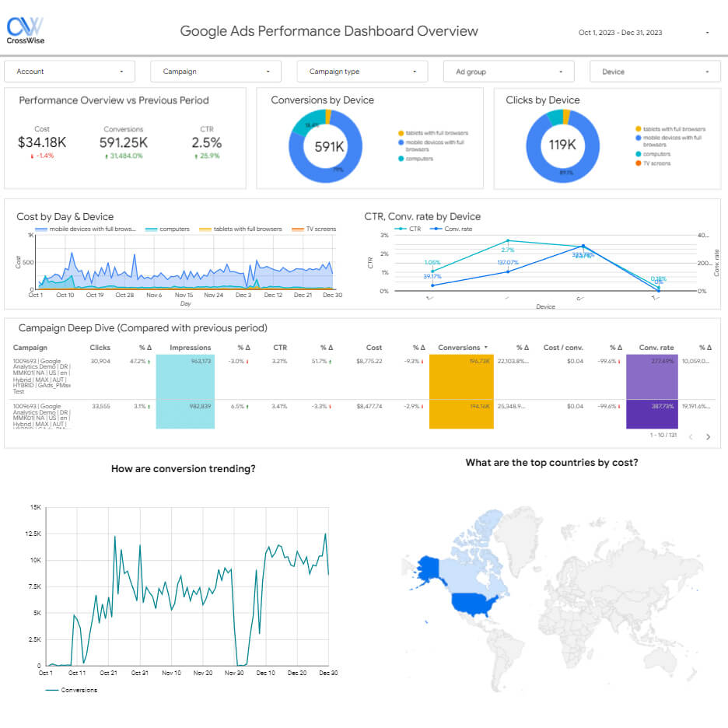The width and height of the screenshot is (728, 728).
Task: Open the date range selector
Action: pos(644,33)
